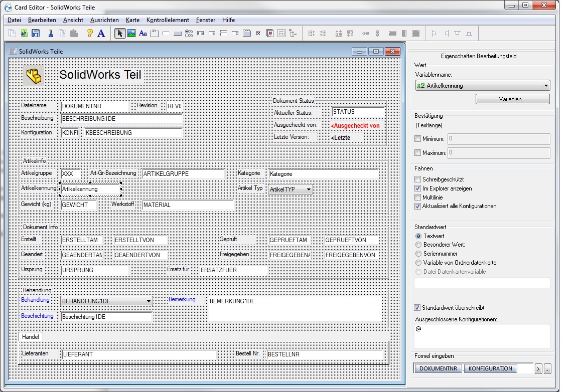
Task: Tick the Schreibgeschützt checkbox
Action: [x=417, y=179]
